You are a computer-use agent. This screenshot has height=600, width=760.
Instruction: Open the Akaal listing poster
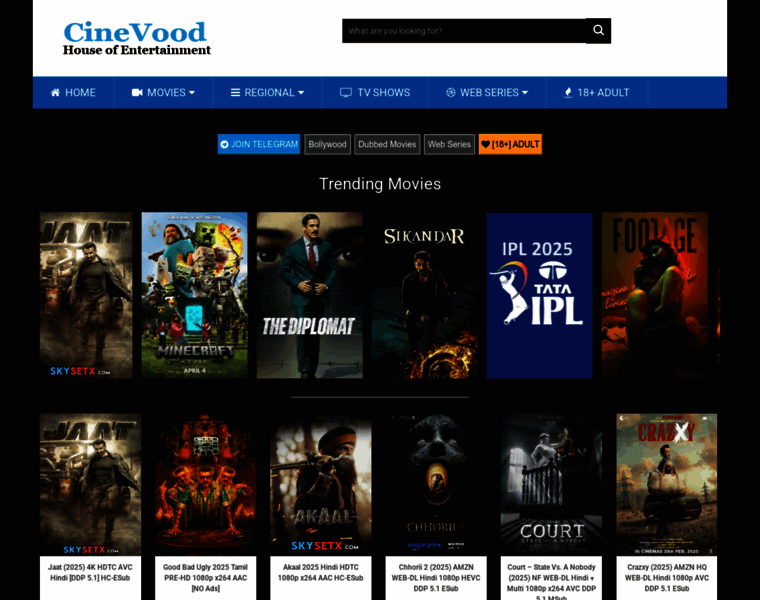tap(321, 485)
